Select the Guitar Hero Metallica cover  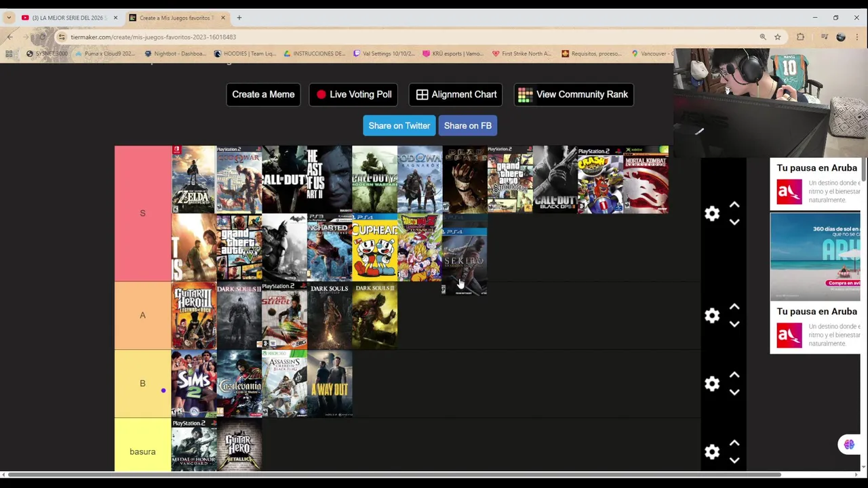[239, 445]
